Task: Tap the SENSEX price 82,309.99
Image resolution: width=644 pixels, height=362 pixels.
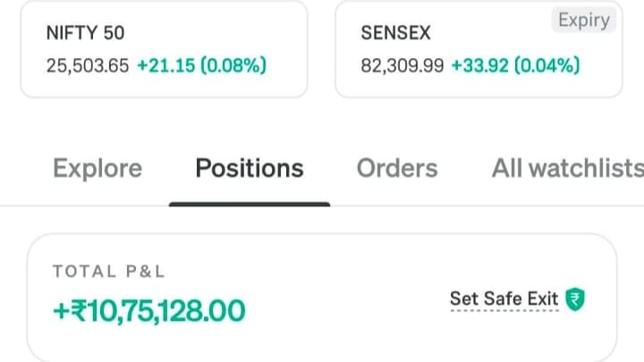Action: [402, 65]
